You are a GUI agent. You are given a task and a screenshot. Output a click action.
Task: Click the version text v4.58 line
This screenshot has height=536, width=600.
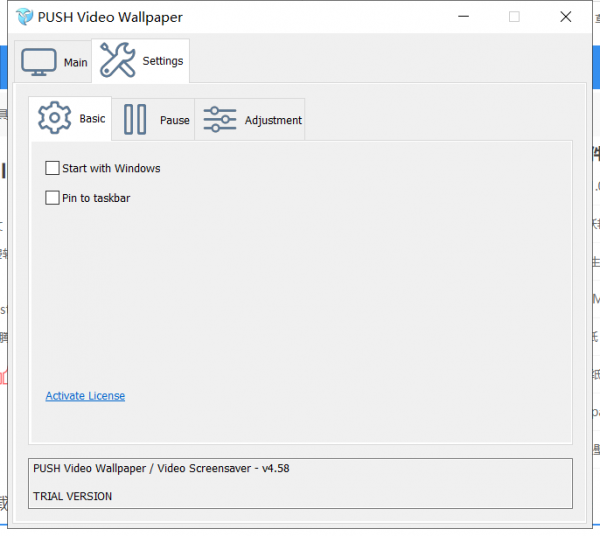click(161, 468)
